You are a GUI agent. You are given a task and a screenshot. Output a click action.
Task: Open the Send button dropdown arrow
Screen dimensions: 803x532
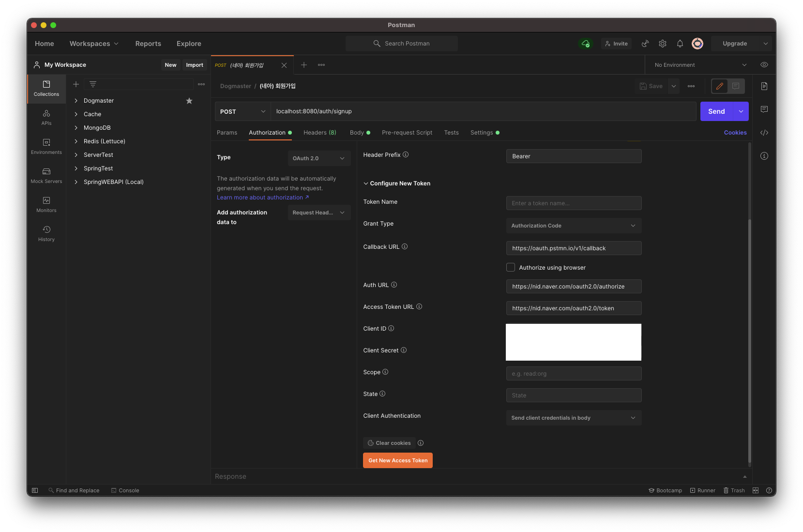(741, 111)
